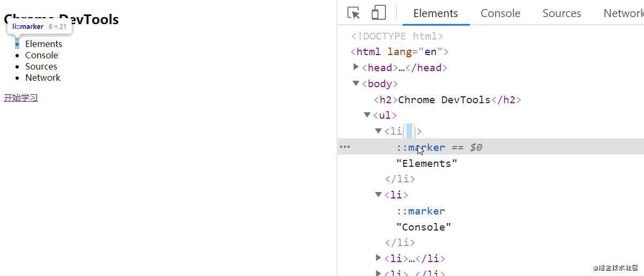Select the <!DOCTYPE html> line
The image size is (644, 276).
(397, 36)
